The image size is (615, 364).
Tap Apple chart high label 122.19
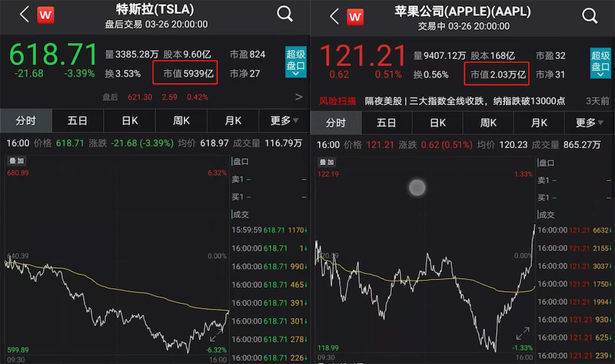click(328, 174)
